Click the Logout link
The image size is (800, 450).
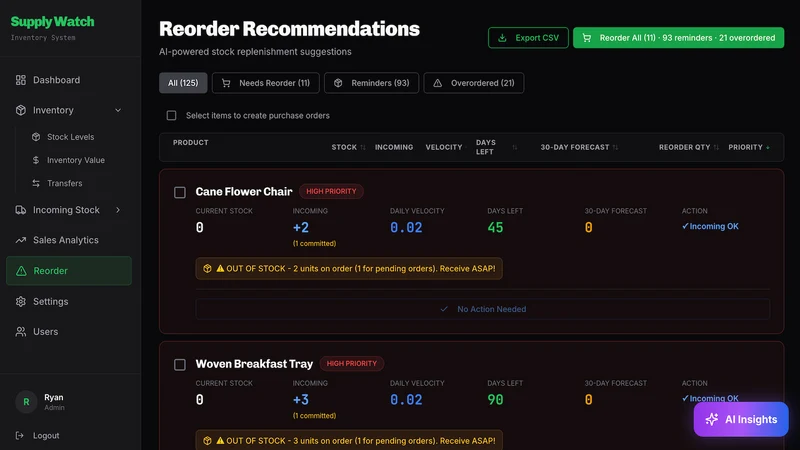[46, 436]
